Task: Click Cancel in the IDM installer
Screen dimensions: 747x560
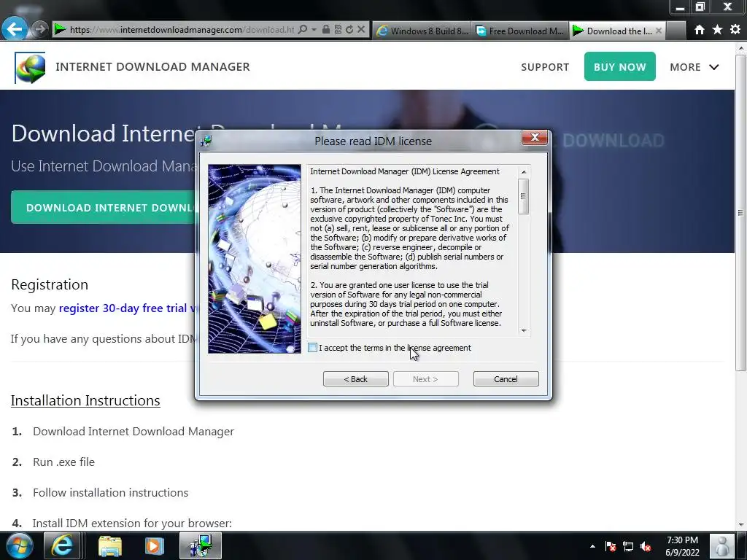Action: (506, 379)
